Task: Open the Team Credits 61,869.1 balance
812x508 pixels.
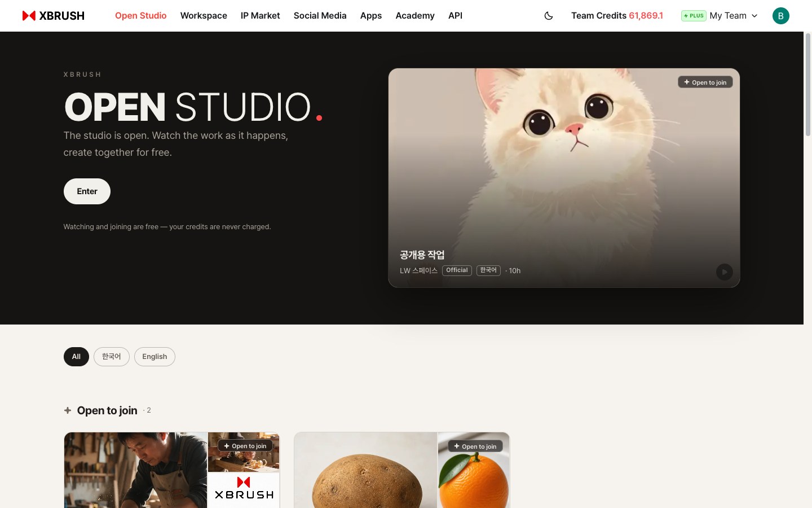Action: tap(617, 16)
